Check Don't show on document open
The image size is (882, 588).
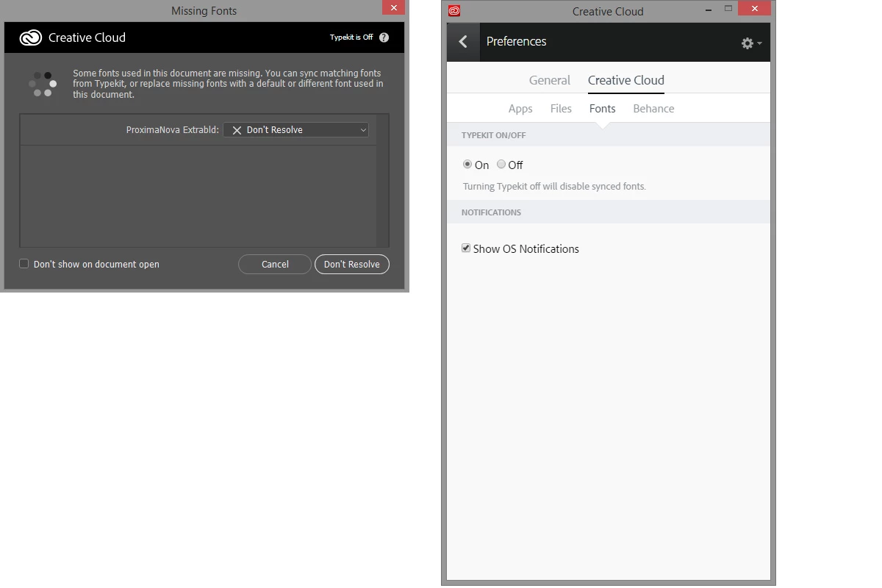tap(24, 264)
